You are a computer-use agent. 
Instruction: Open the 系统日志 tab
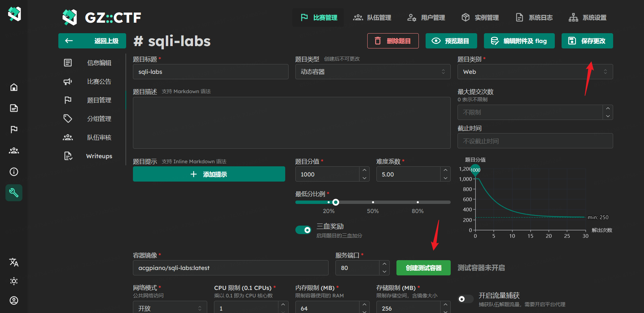coord(534,18)
